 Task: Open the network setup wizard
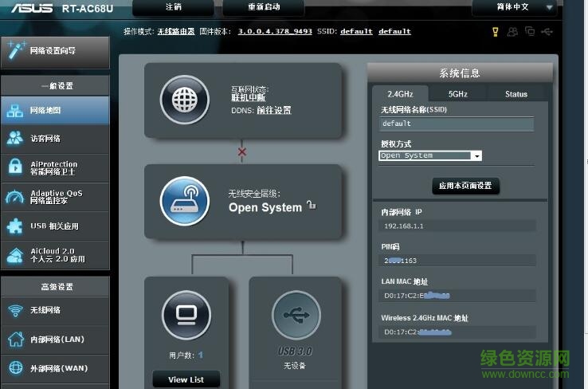[55, 52]
